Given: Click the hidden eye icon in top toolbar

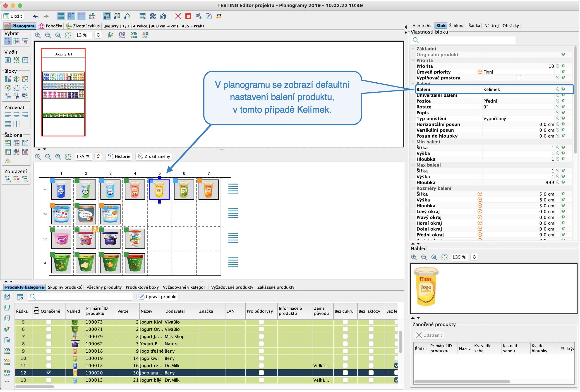Looking at the screenshot, I should click(x=198, y=16).
